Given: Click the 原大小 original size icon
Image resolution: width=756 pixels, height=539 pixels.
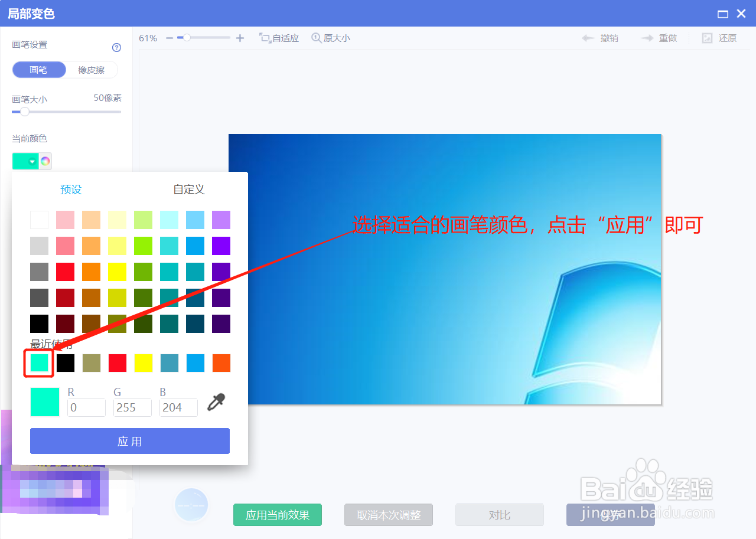Looking at the screenshot, I should coord(317,38).
